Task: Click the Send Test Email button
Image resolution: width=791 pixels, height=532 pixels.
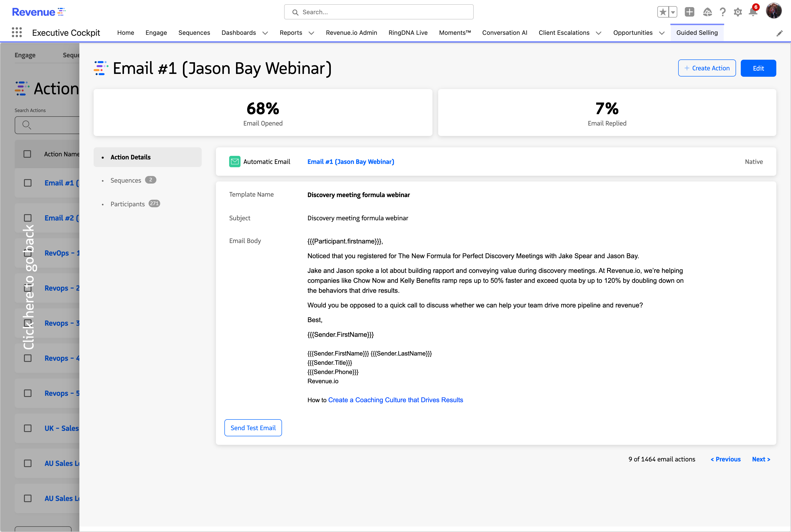Action: point(253,428)
